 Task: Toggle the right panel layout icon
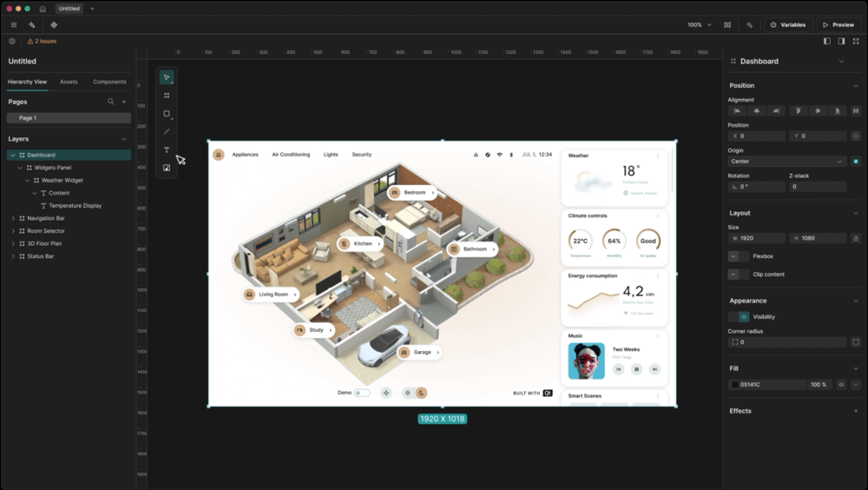(x=841, y=41)
